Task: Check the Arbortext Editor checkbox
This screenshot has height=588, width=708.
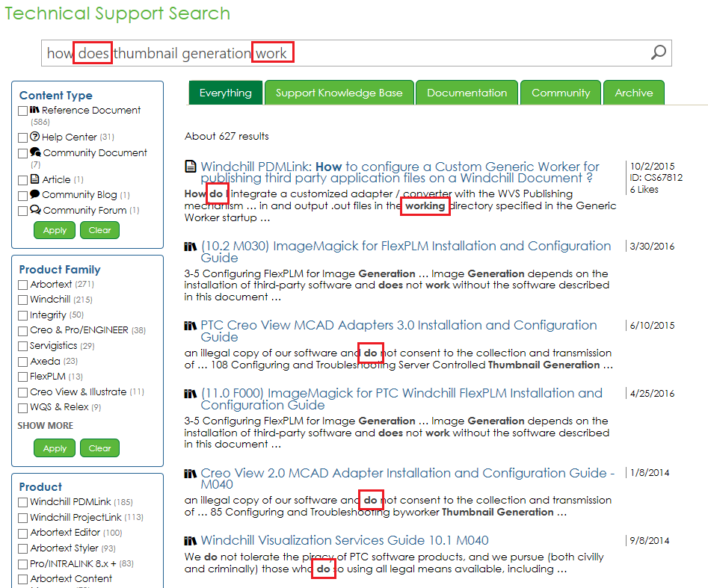Action: (22, 533)
